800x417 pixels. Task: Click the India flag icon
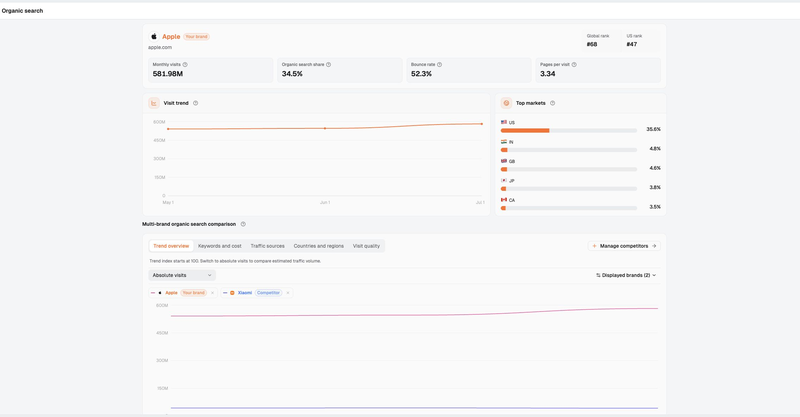pos(504,142)
